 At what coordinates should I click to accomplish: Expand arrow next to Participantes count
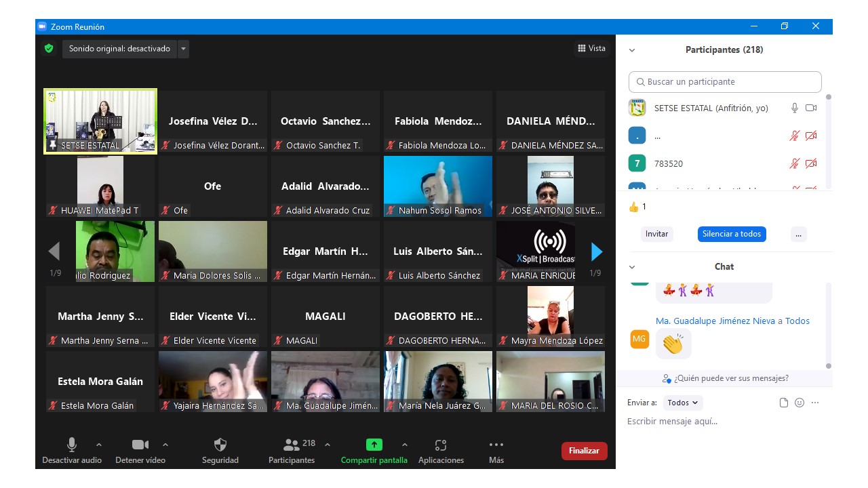(x=328, y=445)
